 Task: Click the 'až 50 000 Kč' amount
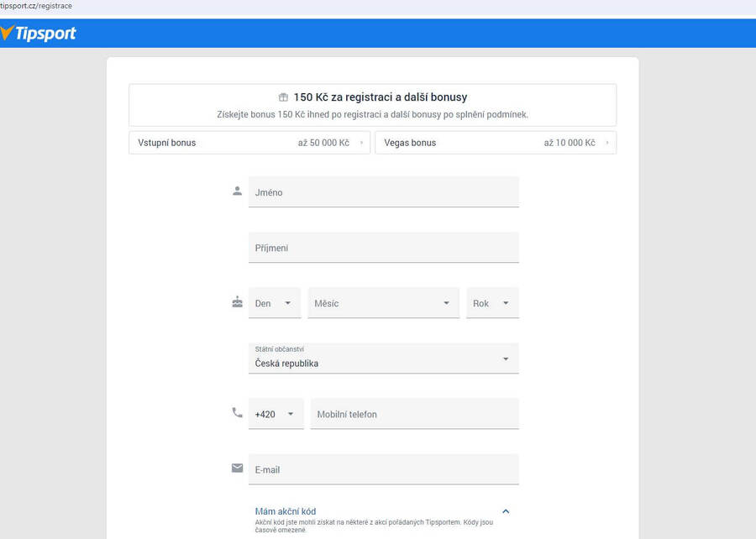pos(323,143)
